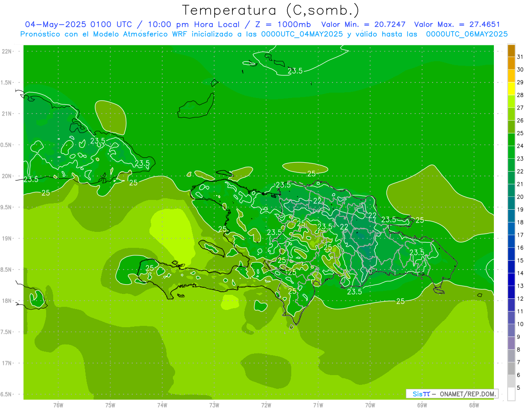Pick the legend swatch between 30 and 31

pos(511,63)
